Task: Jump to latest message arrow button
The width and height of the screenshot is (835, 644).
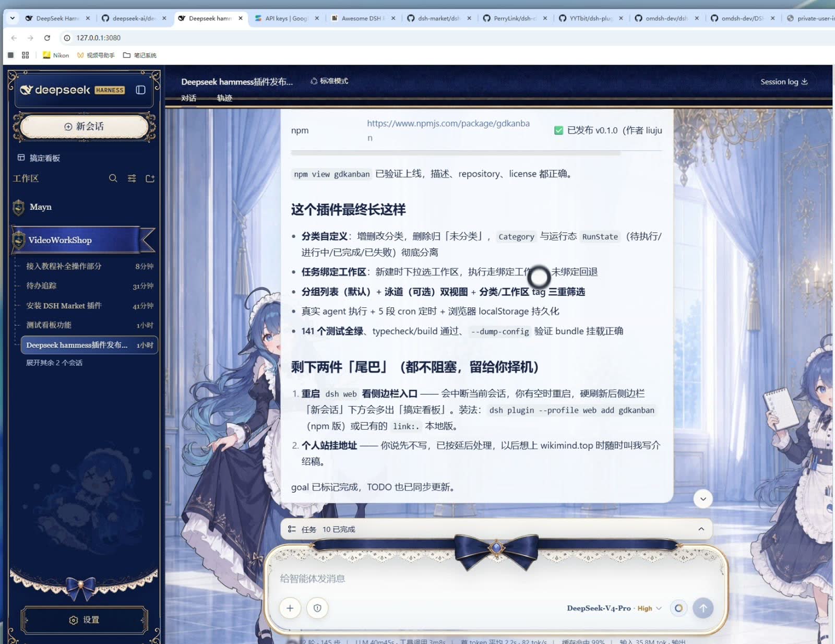Action: [x=703, y=499]
